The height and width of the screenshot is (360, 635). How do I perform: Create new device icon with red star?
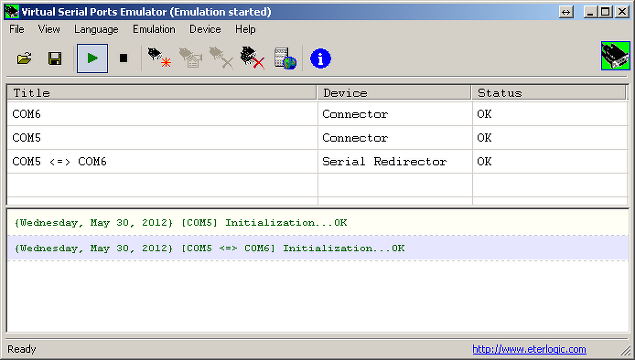click(x=159, y=58)
